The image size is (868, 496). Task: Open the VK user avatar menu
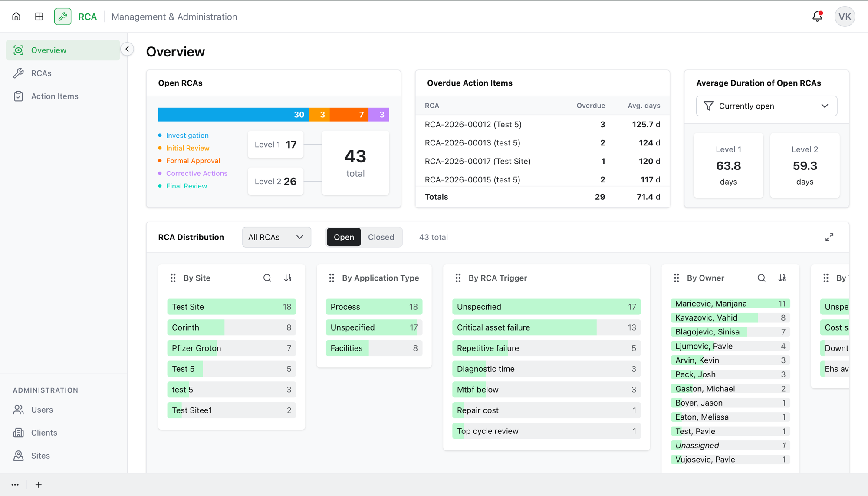[x=845, y=17]
